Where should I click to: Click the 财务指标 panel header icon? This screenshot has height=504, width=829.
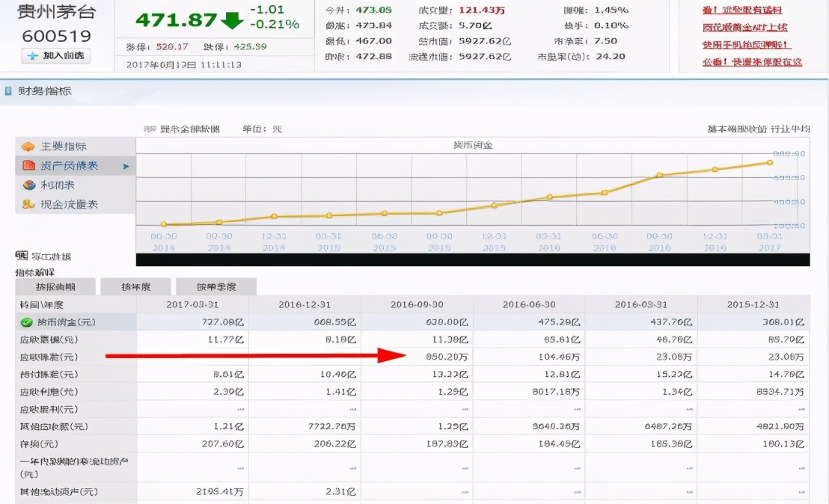[x=7, y=90]
